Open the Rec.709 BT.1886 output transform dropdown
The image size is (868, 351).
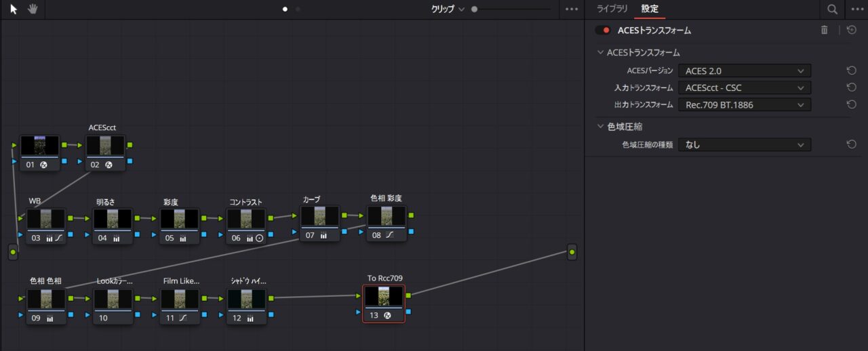click(744, 104)
